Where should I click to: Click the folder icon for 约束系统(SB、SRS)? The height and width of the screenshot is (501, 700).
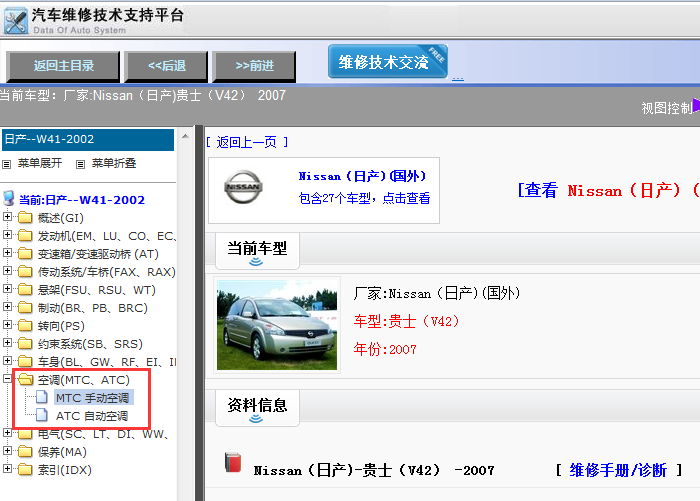[x=25, y=344]
